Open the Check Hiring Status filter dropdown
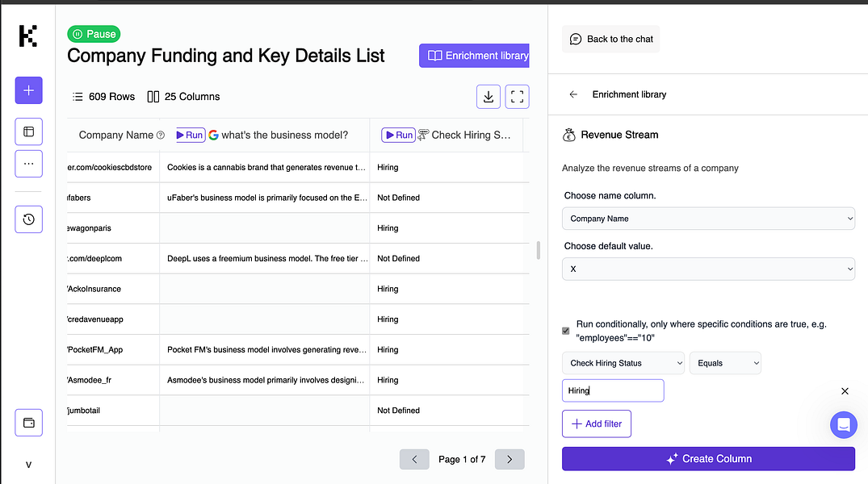Screen dimensions: 868x484 pos(623,363)
